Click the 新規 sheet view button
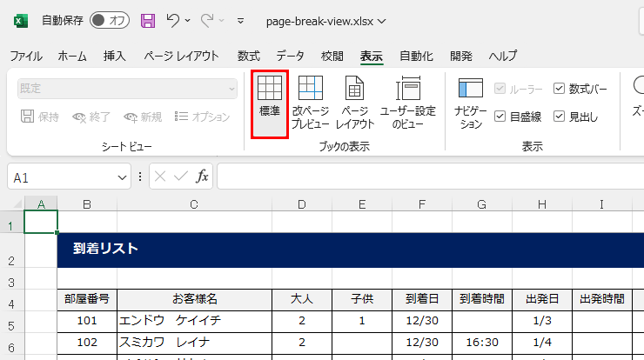 143,117
